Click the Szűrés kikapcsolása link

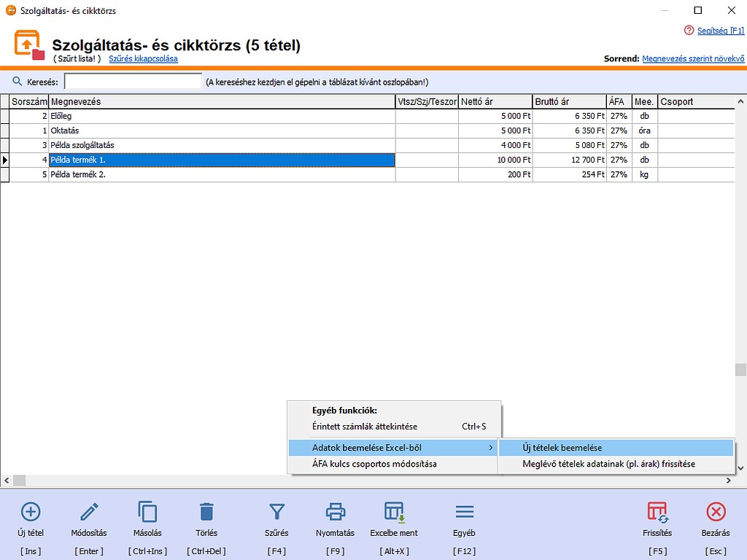143,58
